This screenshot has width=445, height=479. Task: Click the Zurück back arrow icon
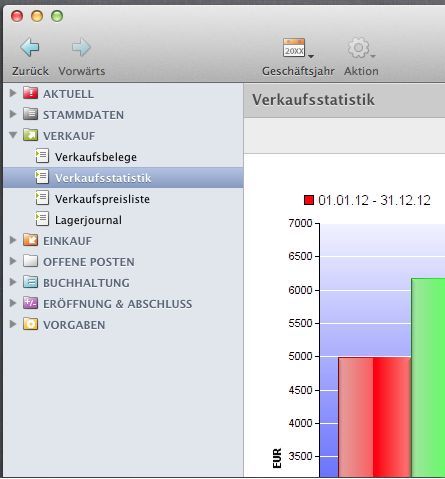(30, 47)
